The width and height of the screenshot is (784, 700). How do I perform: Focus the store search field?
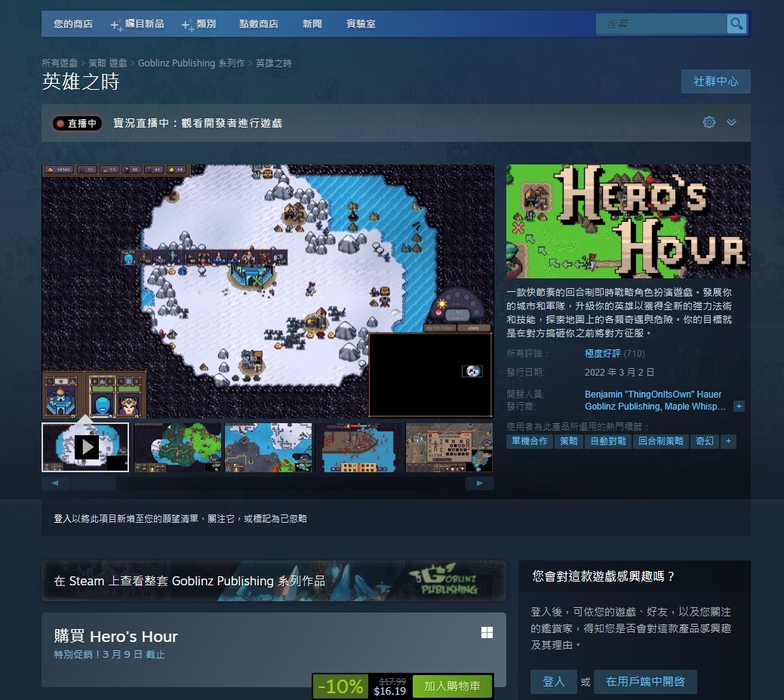(x=662, y=23)
